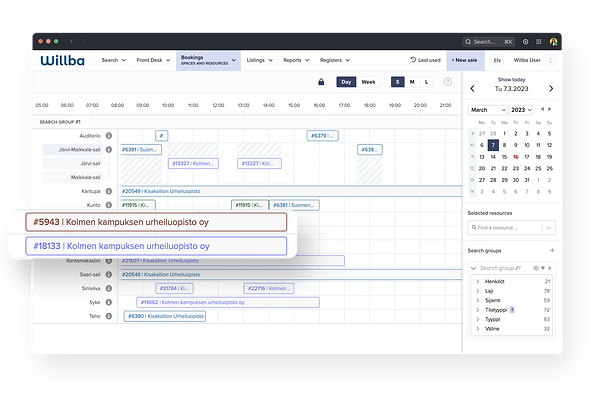Go to previous day with left arrow
Screen dimensions: 600x414
point(472,89)
